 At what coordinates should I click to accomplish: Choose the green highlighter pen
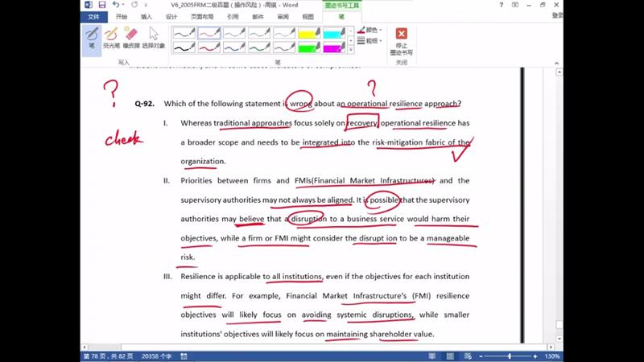click(x=309, y=47)
